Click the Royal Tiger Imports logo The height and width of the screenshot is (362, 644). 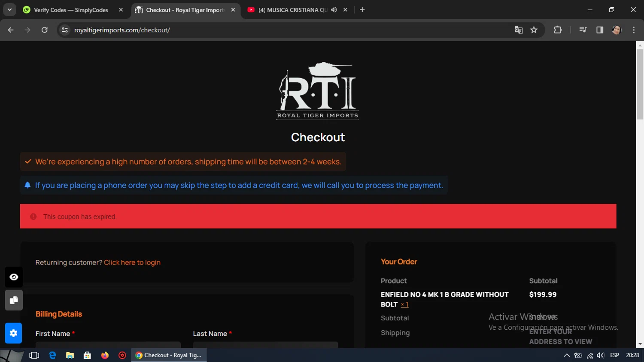click(x=318, y=91)
